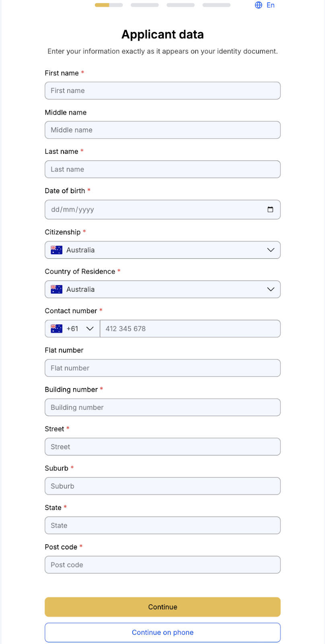325x644 pixels.
Task: Click the Continue button
Action: coord(162,607)
